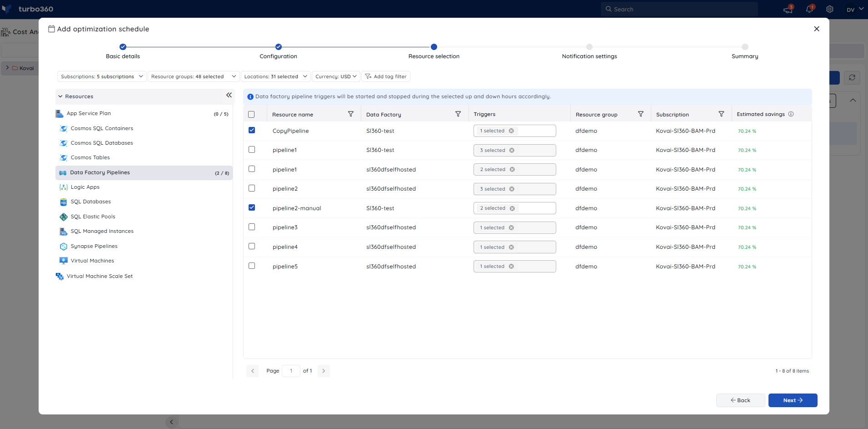The height and width of the screenshot is (429, 868).
Task: Clear triggers selection for pipeline2-manual row
Action: click(x=512, y=208)
